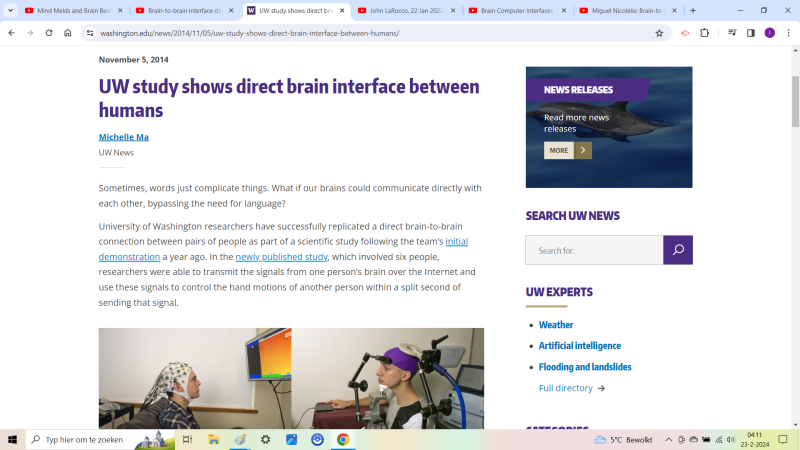800x450 pixels.
Task: Submit search with magnifier button
Action: pyautogui.click(x=678, y=250)
